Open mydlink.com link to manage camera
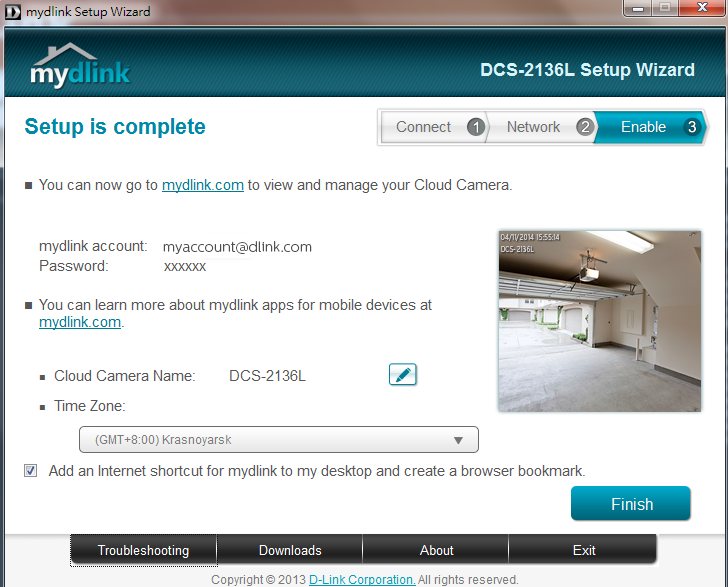 (x=203, y=185)
